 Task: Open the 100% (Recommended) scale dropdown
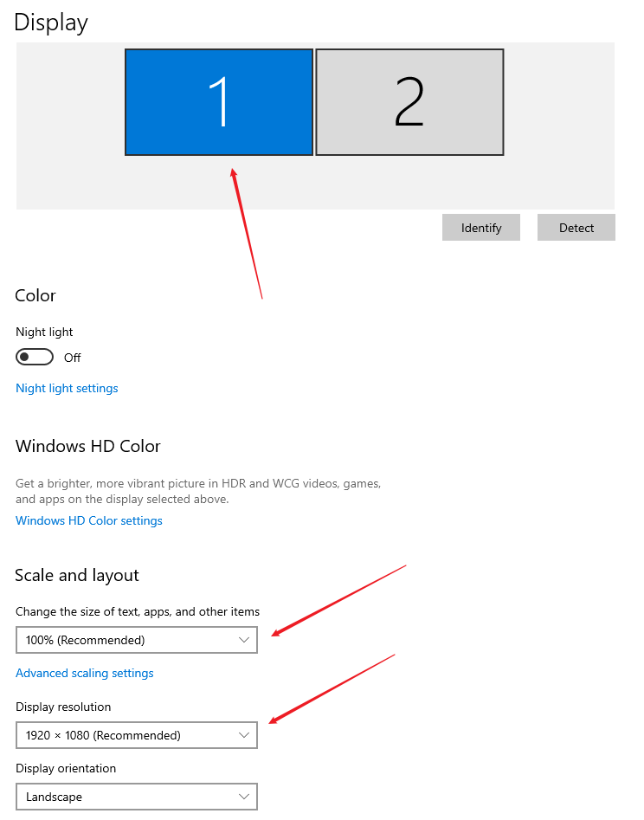point(137,640)
